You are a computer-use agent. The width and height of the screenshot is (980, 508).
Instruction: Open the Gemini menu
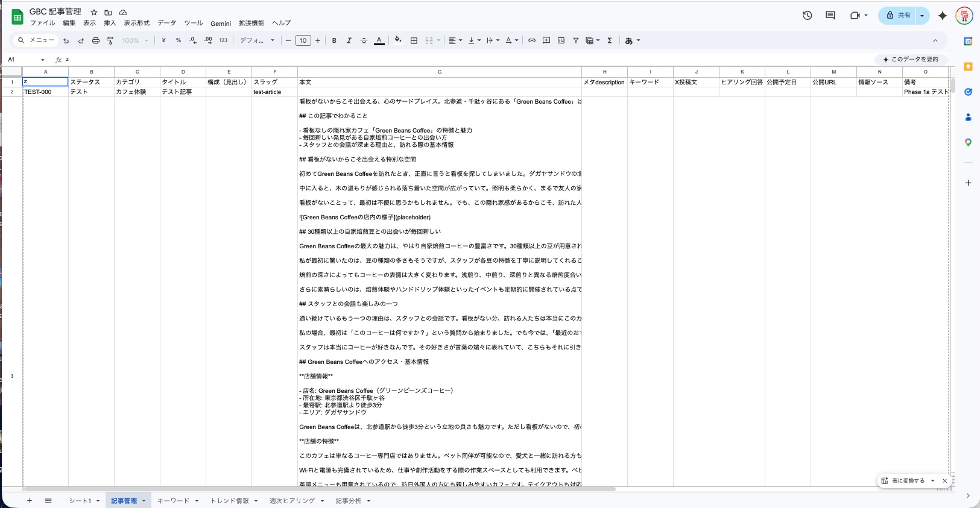pos(221,24)
